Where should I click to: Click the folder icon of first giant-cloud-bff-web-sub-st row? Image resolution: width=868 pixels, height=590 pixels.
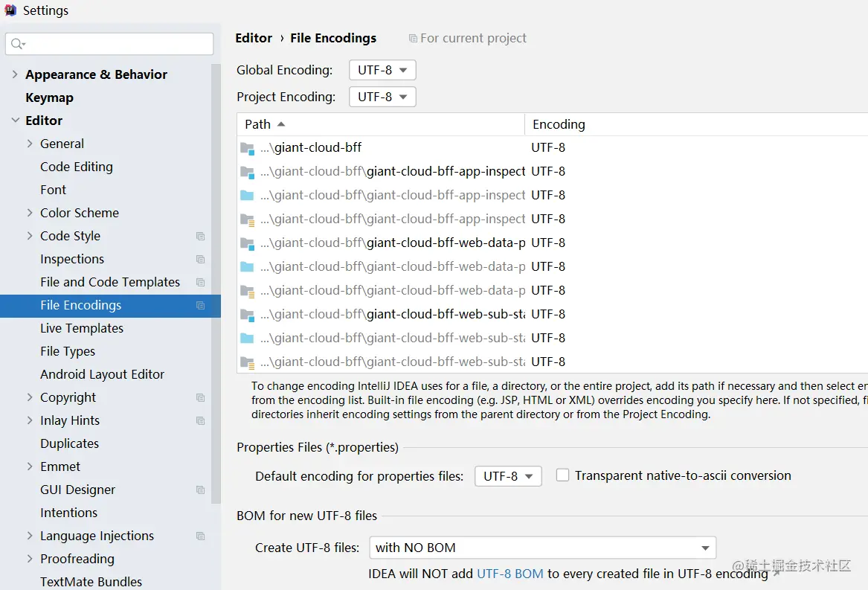[x=248, y=315]
